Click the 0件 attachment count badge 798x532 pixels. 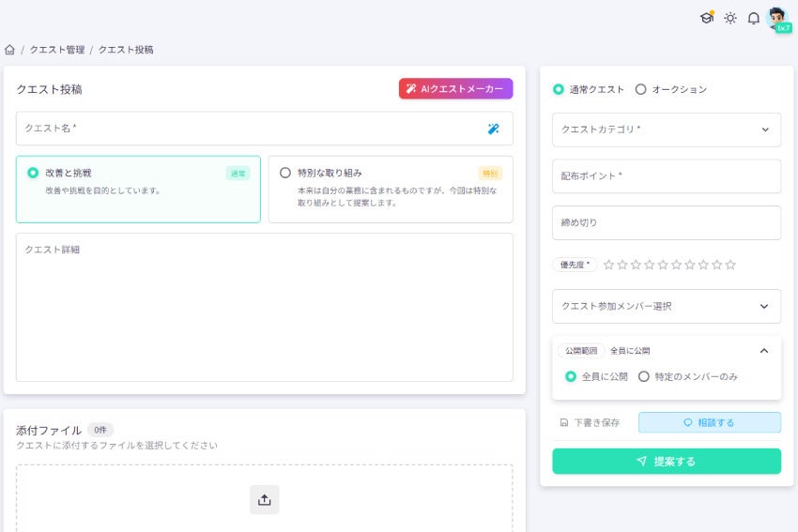click(100, 431)
